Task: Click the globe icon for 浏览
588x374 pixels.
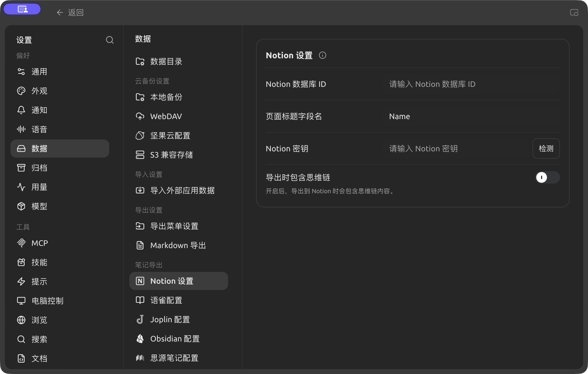Action: (21, 320)
